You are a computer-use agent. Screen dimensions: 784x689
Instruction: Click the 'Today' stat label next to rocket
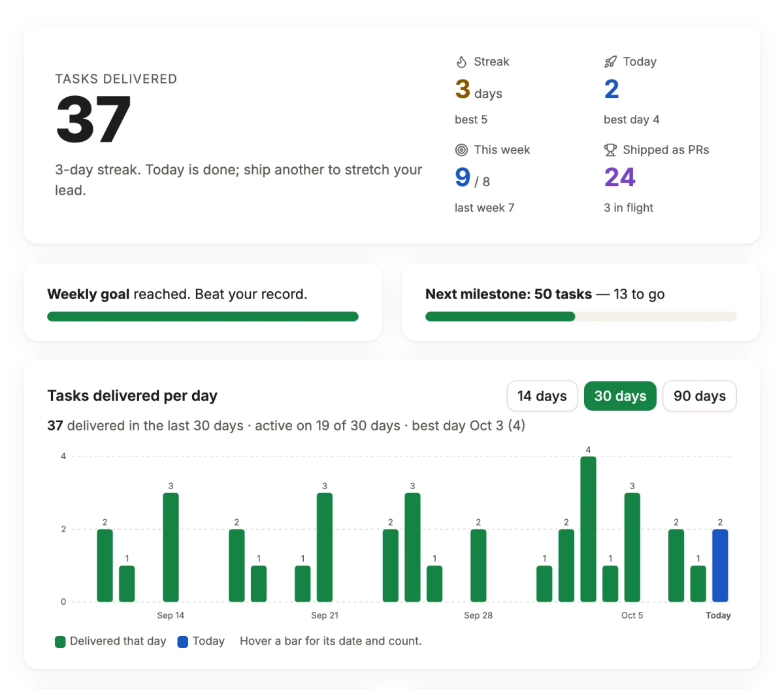[x=640, y=62]
